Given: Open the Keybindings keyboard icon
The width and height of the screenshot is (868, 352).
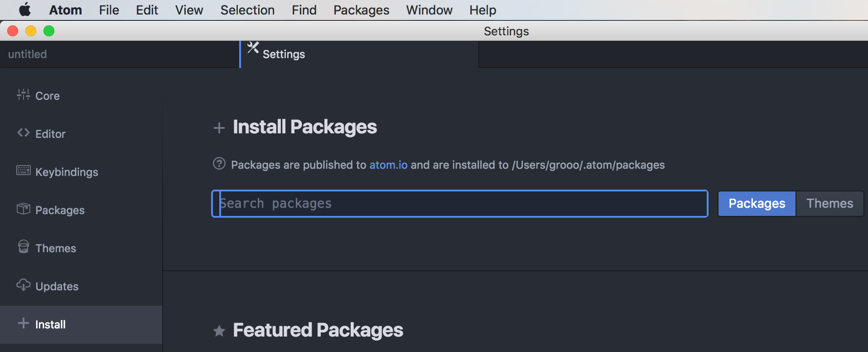Looking at the screenshot, I should [x=24, y=171].
